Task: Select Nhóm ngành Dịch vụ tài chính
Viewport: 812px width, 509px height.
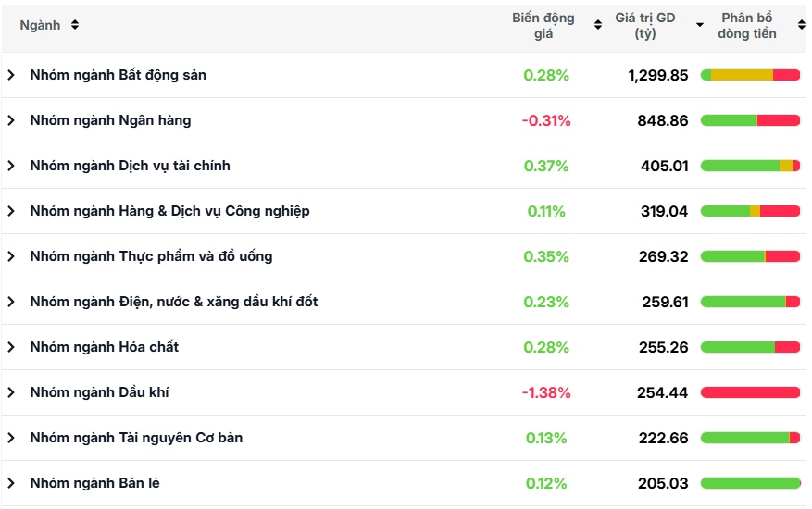Action: 130,166
